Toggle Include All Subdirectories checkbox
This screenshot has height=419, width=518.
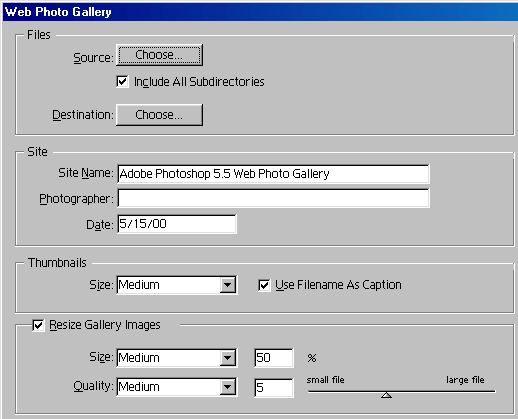coord(122,81)
